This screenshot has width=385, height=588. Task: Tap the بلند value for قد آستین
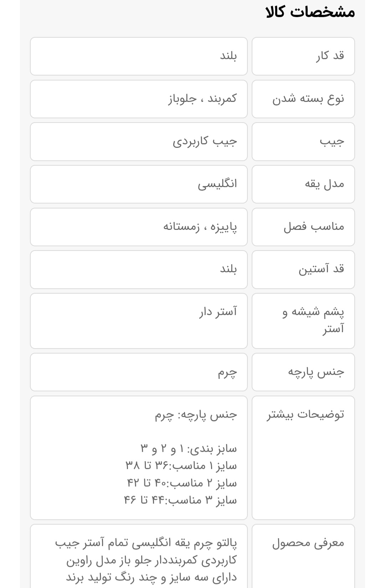tap(228, 269)
